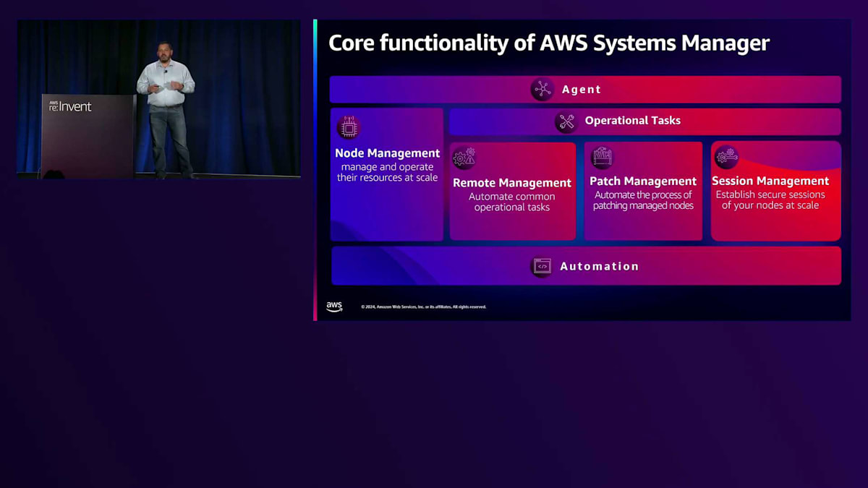Click 'manage and operate their resources at scale' text

(387, 172)
